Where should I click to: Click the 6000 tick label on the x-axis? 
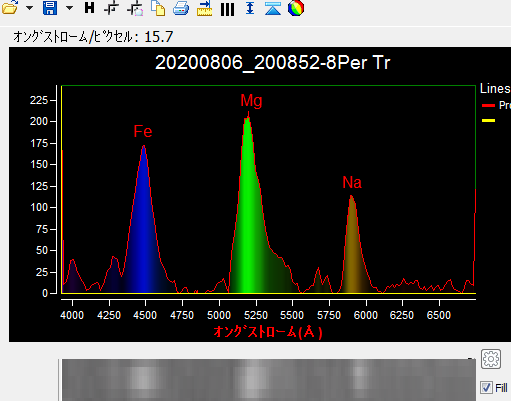tap(366, 315)
